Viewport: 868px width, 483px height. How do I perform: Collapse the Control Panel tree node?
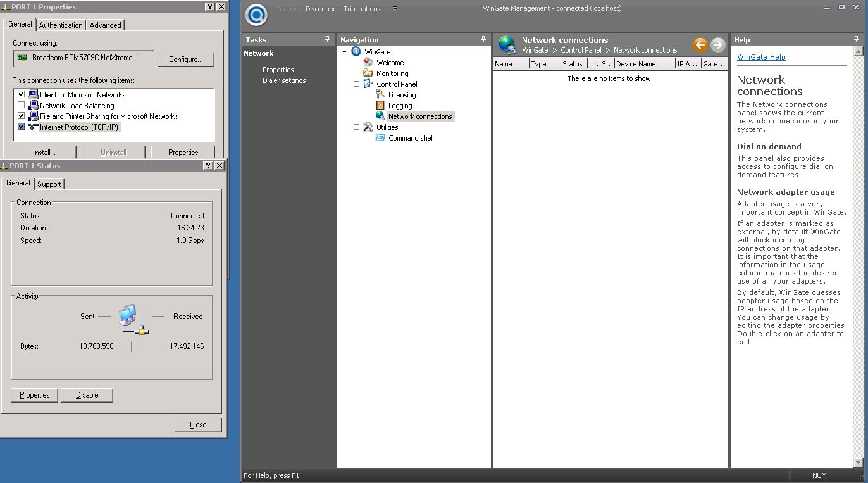coord(356,84)
